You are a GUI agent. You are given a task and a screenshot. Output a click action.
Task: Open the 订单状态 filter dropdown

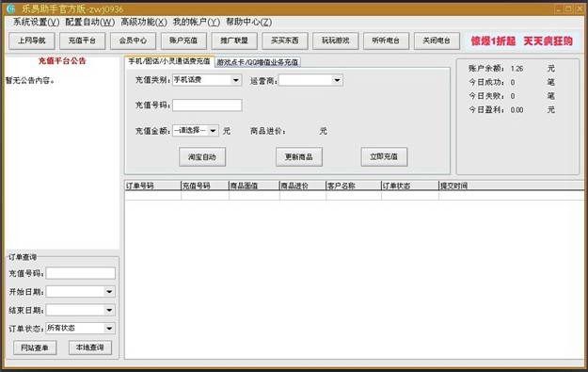coord(109,328)
